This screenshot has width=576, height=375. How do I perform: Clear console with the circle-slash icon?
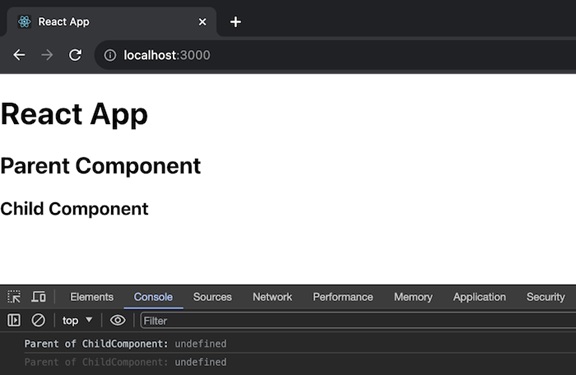(38, 320)
